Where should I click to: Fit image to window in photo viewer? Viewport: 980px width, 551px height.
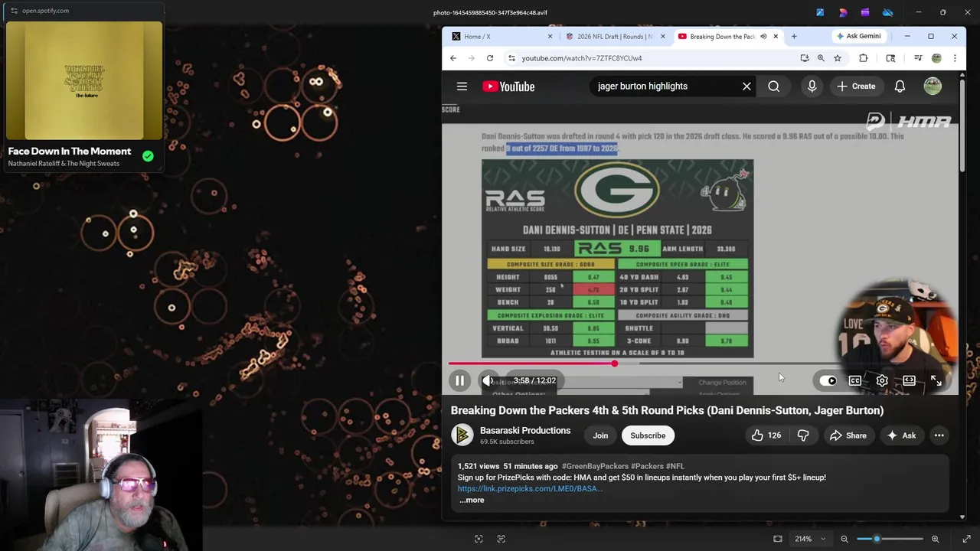click(778, 539)
